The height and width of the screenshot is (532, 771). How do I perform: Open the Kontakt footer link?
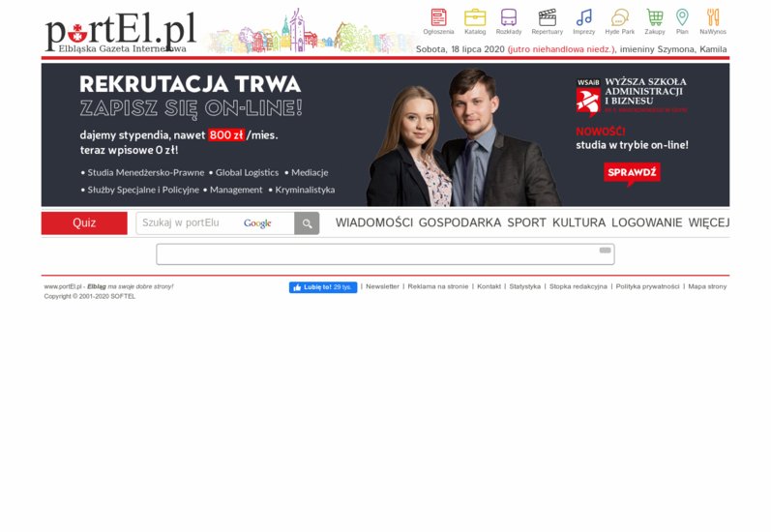(x=489, y=286)
